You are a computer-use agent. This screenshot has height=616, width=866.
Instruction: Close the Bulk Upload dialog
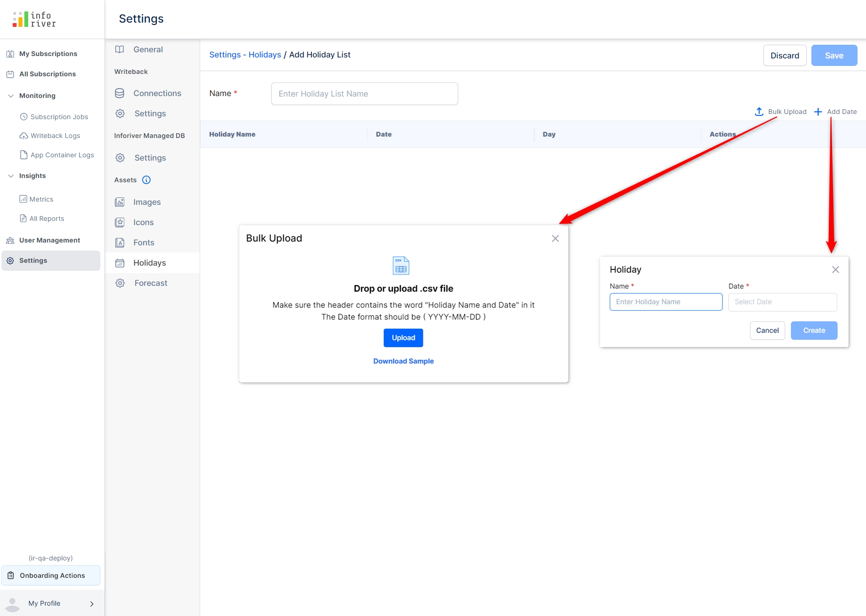tap(555, 239)
